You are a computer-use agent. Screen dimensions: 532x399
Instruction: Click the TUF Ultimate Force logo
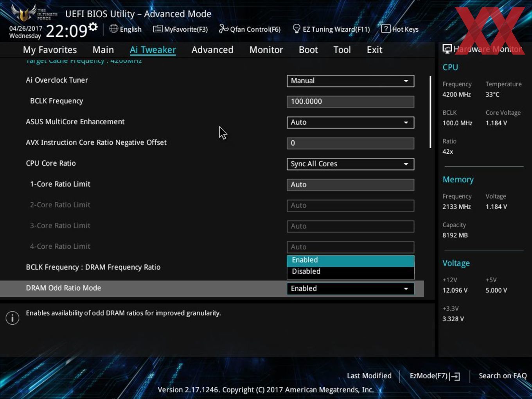pos(34,13)
